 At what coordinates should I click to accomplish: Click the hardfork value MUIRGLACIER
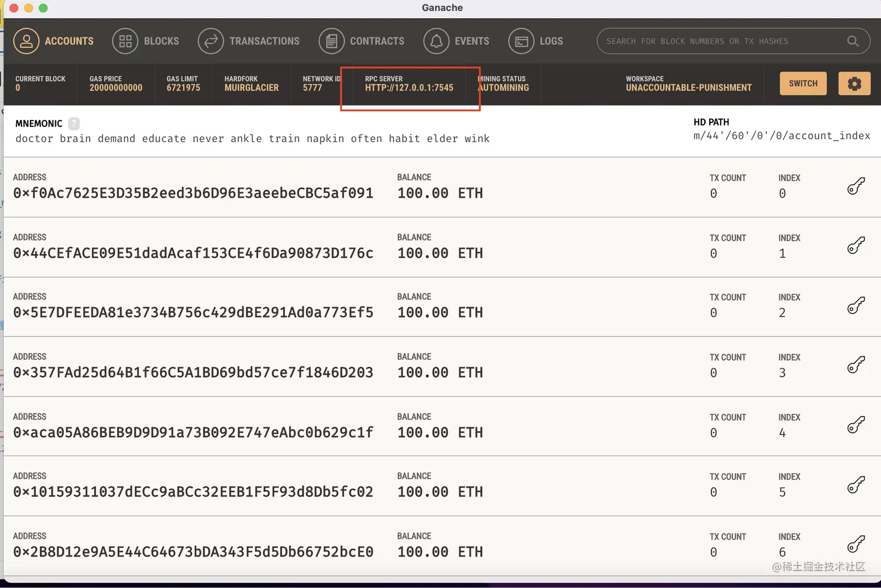pyautogui.click(x=252, y=87)
